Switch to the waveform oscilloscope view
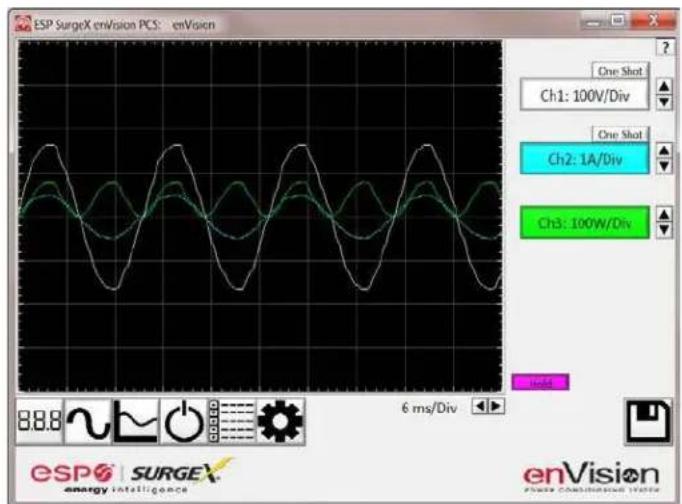 (x=88, y=421)
